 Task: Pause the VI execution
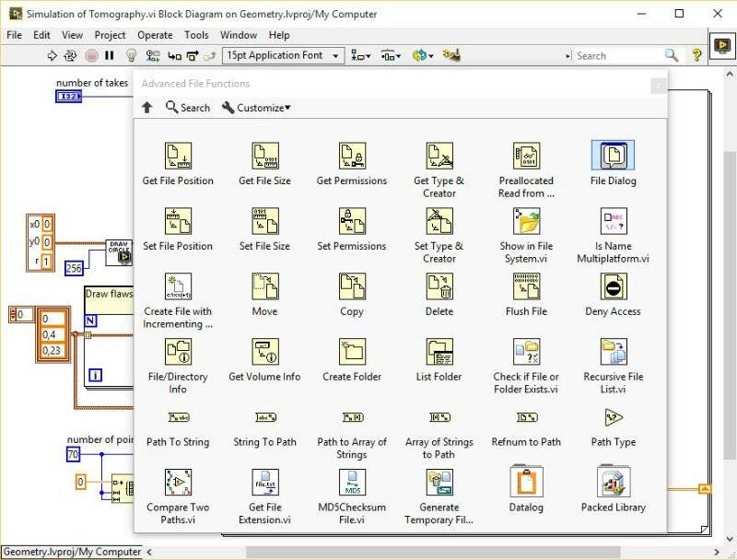pyautogui.click(x=110, y=56)
